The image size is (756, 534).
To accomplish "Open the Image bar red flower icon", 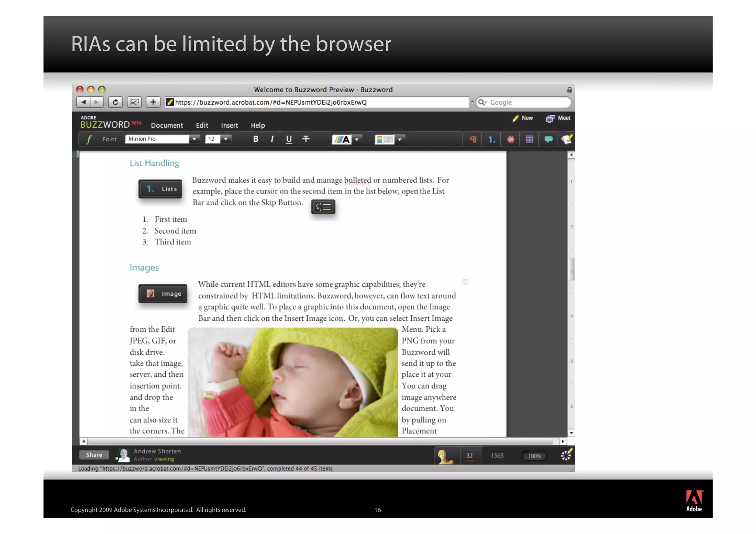I will (511, 139).
